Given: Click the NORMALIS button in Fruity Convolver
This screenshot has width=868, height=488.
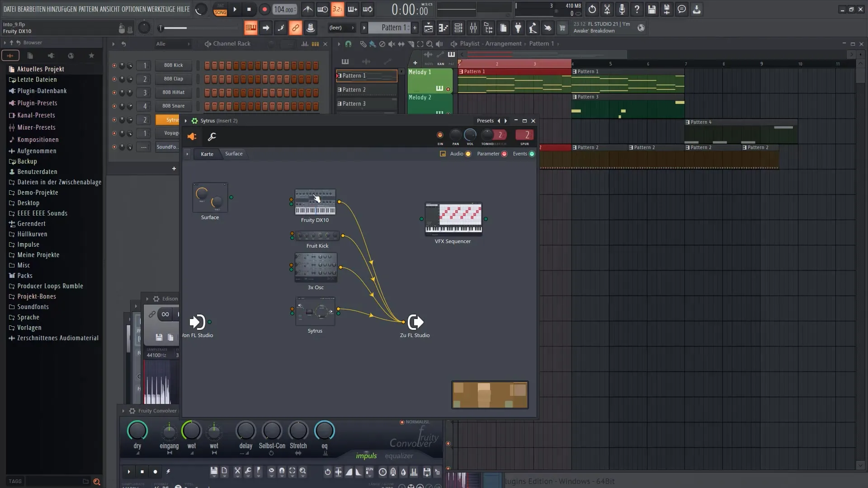Looking at the screenshot, I should click(402, 422).
